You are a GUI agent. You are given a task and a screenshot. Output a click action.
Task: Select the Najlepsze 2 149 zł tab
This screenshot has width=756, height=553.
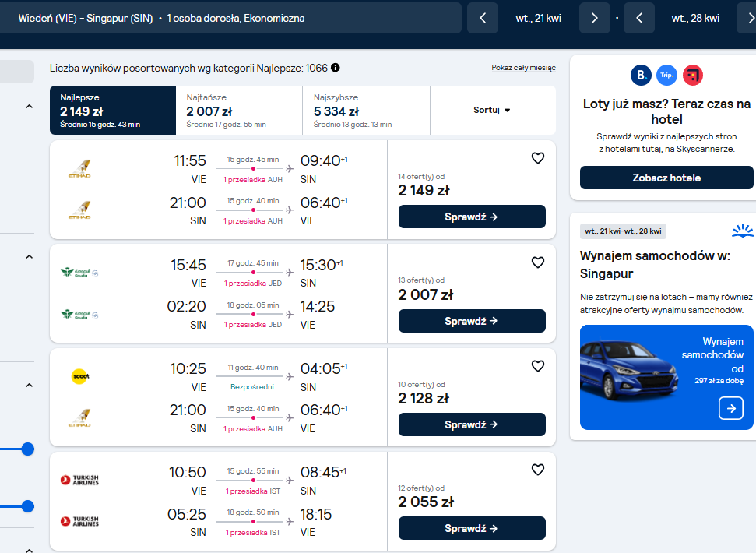point(113,110)
